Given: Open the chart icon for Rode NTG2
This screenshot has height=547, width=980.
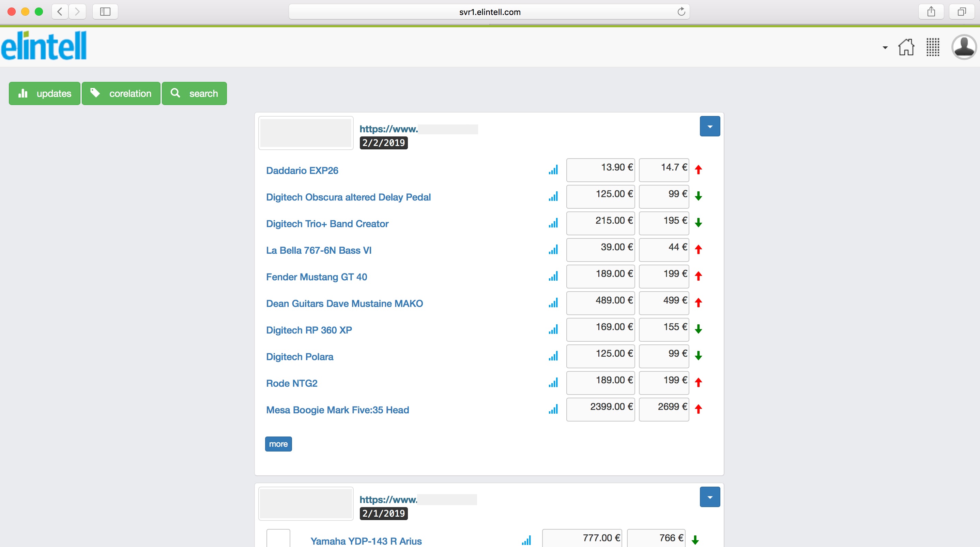Looking at the screenshot, I should [553, 383].
